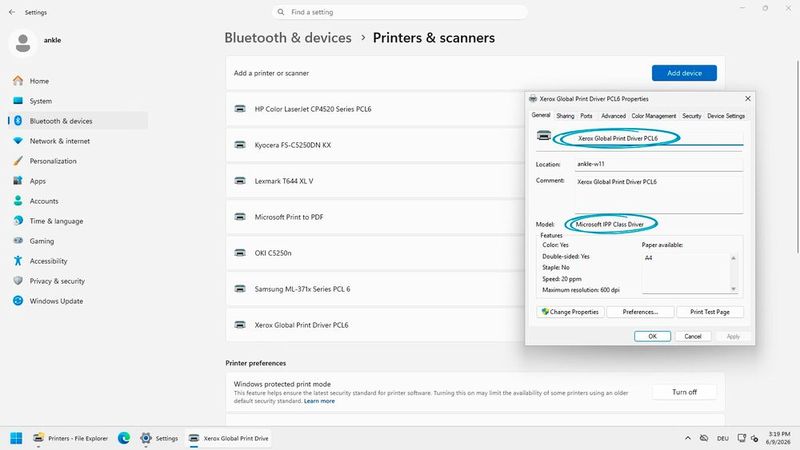Click the printer icon in Properties dialog

pos(544,136)
